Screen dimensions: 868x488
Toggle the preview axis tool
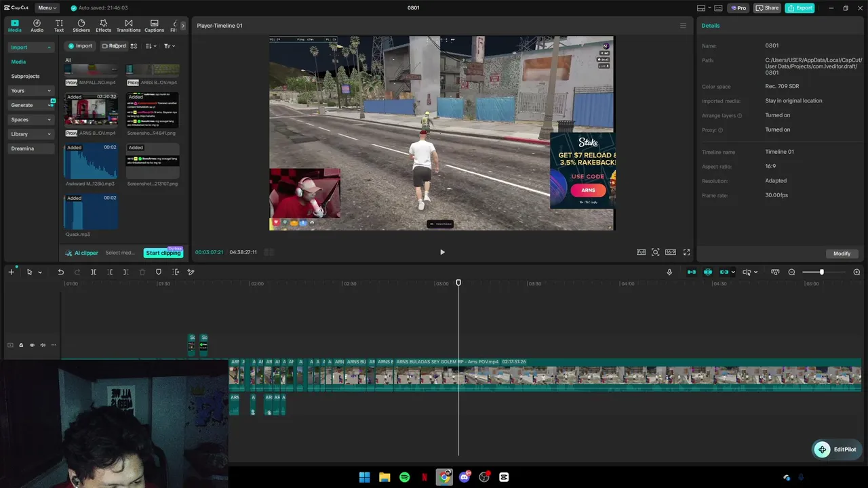[x=747, y=272]
